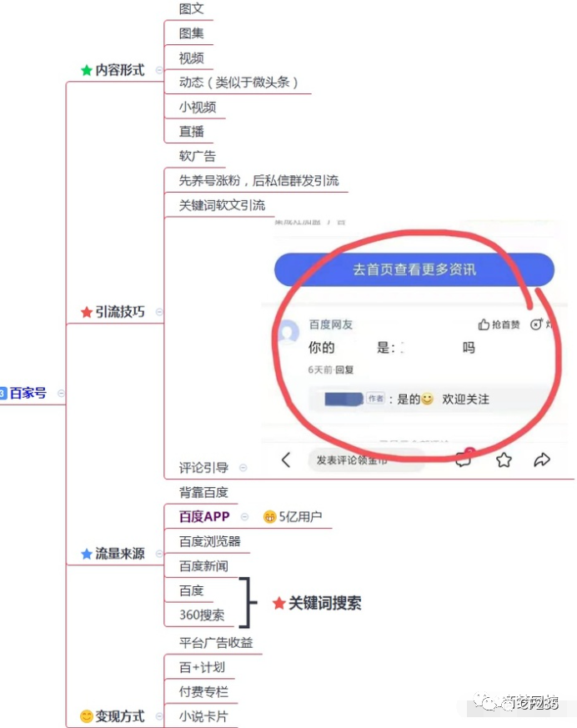This screenshot has height=728, width=577.
Task: Click the emoji icon beside 5亿用户
Action: click(269, 517)
